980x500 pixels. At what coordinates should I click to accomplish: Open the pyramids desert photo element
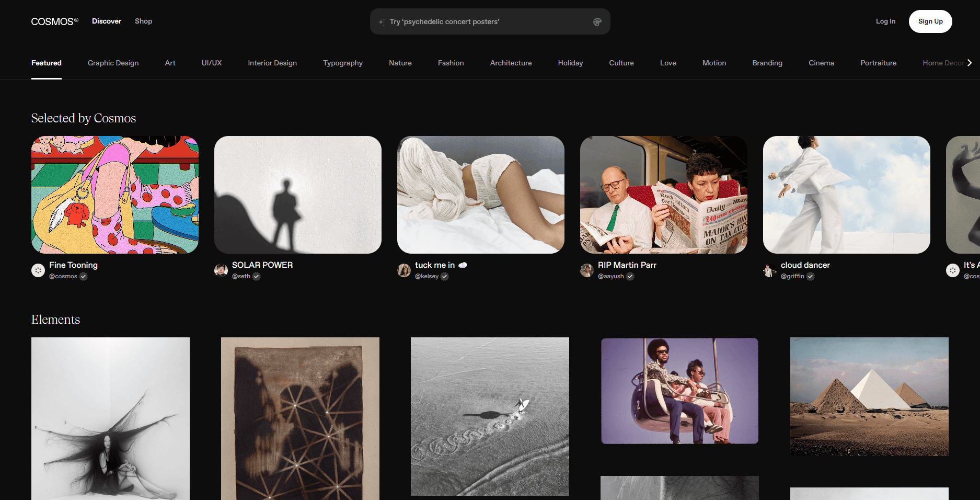pyautogui.click(x=869, y=396)
